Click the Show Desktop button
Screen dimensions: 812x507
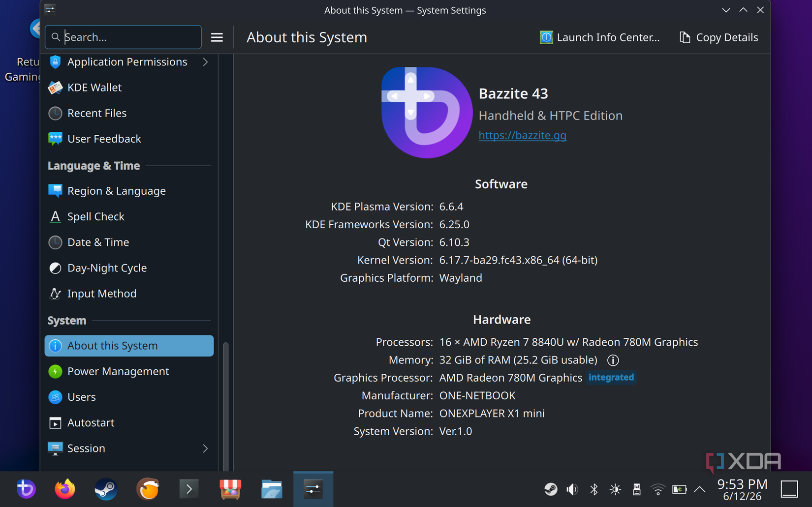point(789,489)
